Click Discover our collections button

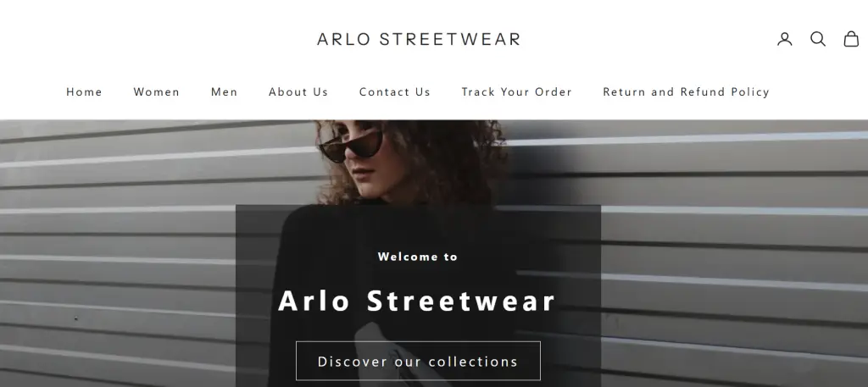(418, 361)
